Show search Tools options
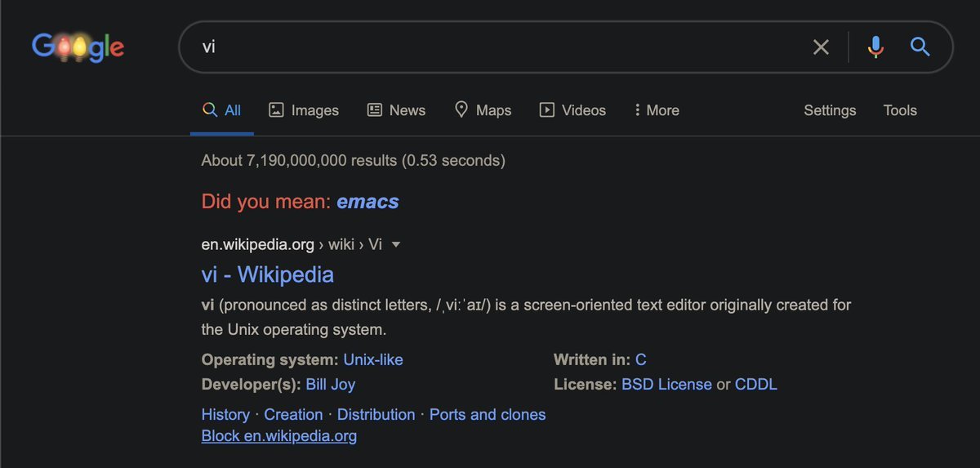The image size is (980, 468). [900, 110]
